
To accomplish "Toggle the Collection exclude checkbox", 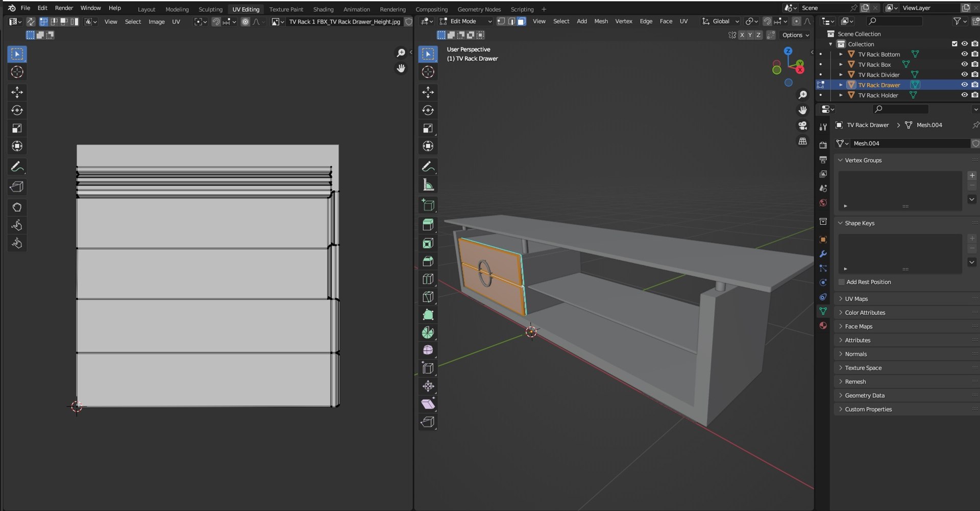I will click(x=954, y=44).
